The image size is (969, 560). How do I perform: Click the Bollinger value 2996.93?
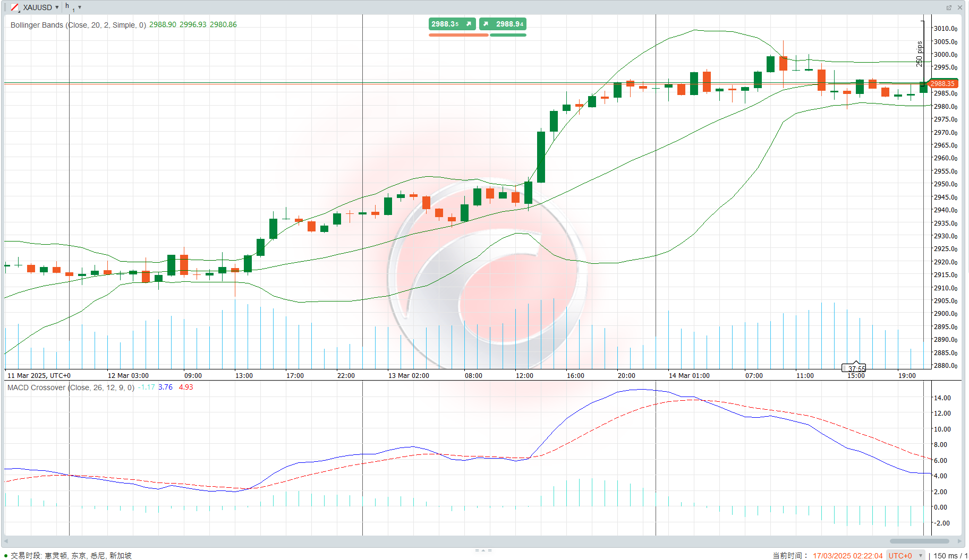(193, 25)
